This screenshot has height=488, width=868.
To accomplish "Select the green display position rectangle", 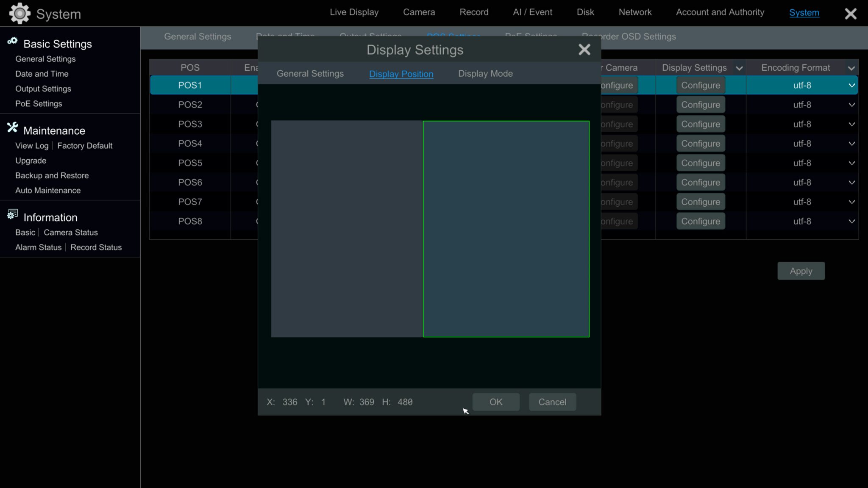I will pyautogui.click(x=505, y=229).
